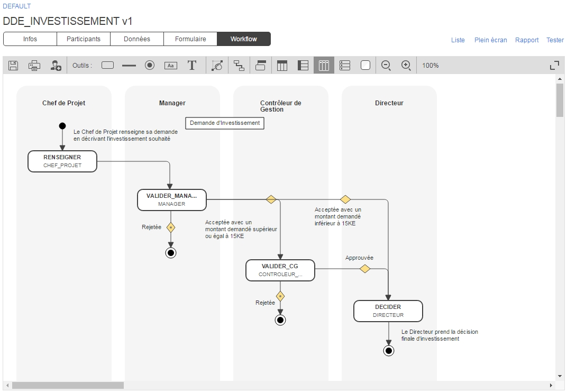Image resolution: width=567 pixels, height=392 pixels.
Task: Toggle the horizontal rows layout button
Action: pyautogui.click(x=345, y=66)
